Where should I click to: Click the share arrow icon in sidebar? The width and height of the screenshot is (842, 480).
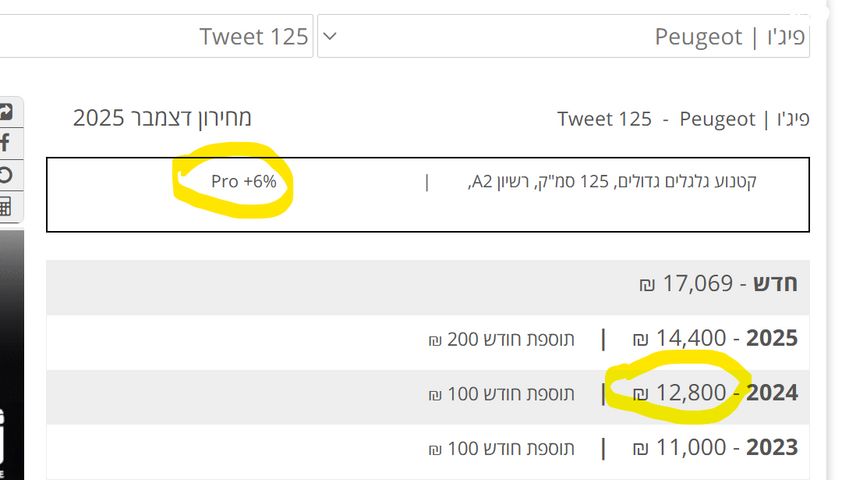(x=6, y=112)
